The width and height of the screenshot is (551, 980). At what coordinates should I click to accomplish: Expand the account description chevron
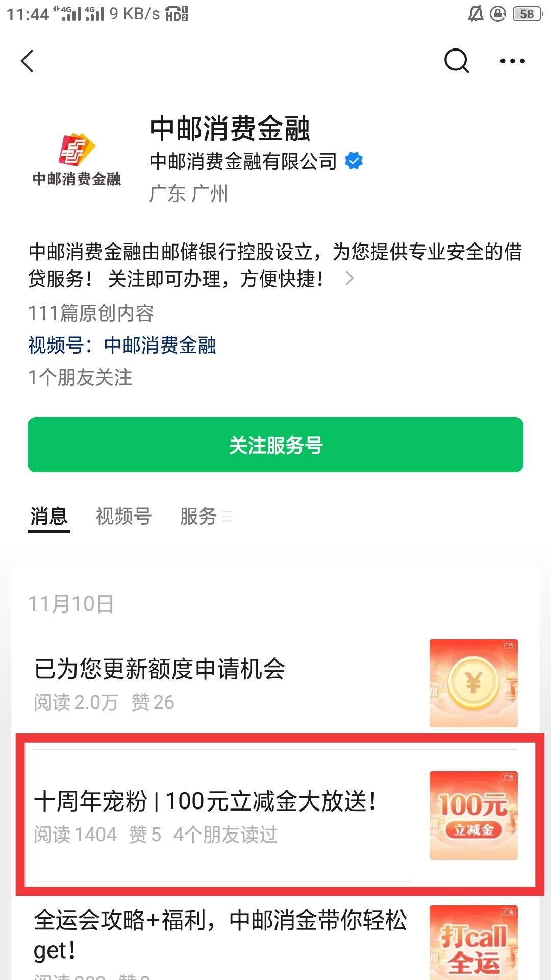click(349, 278)
